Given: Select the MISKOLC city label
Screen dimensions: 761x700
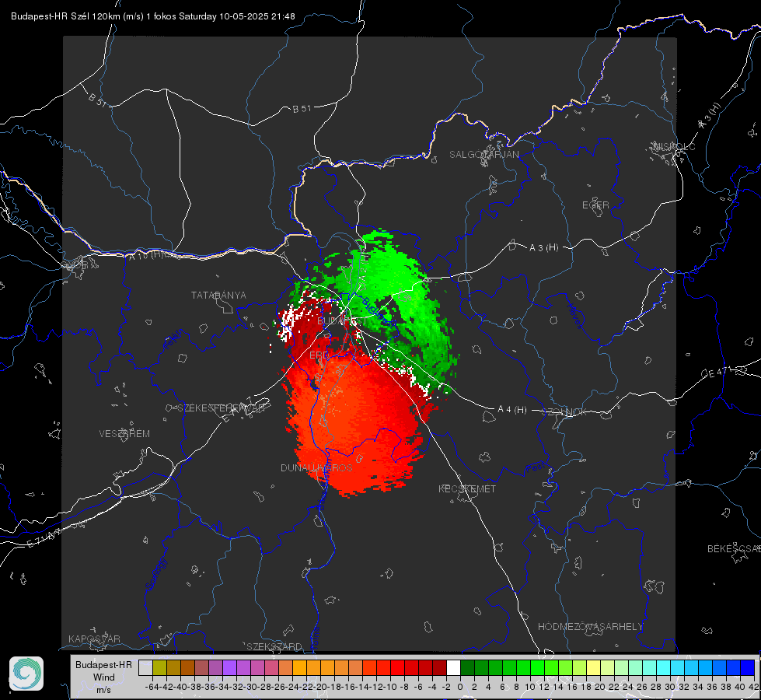Looking at the screenshot, I should 674,146.
